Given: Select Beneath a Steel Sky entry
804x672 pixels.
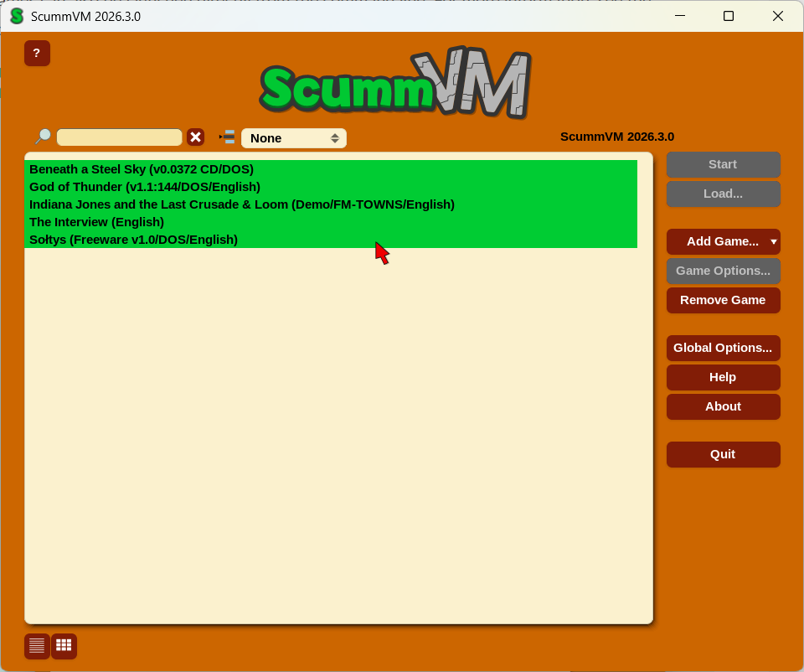Looking at the screenshot, I should pyautogui.click(x=331, y=169).
